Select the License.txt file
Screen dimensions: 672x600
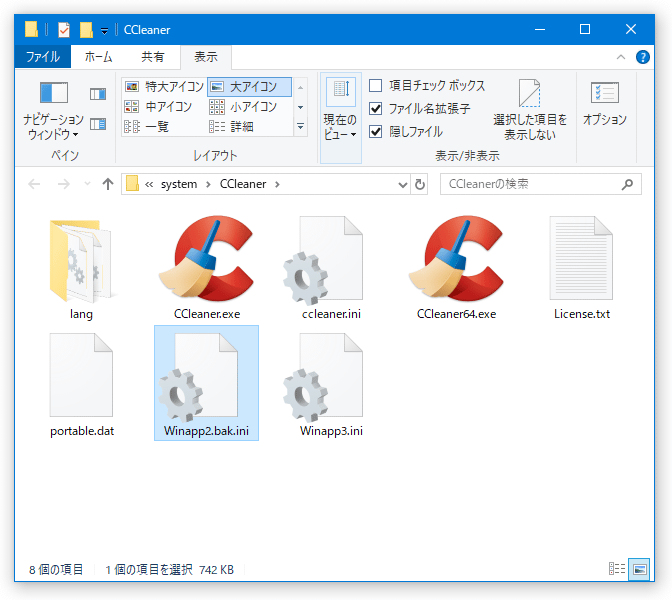[581, 269]
